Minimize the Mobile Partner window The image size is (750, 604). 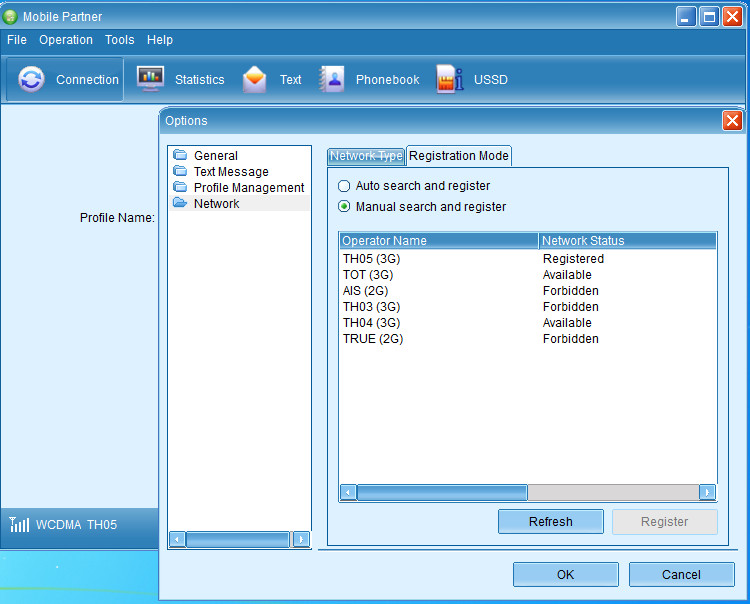(686, 17)
